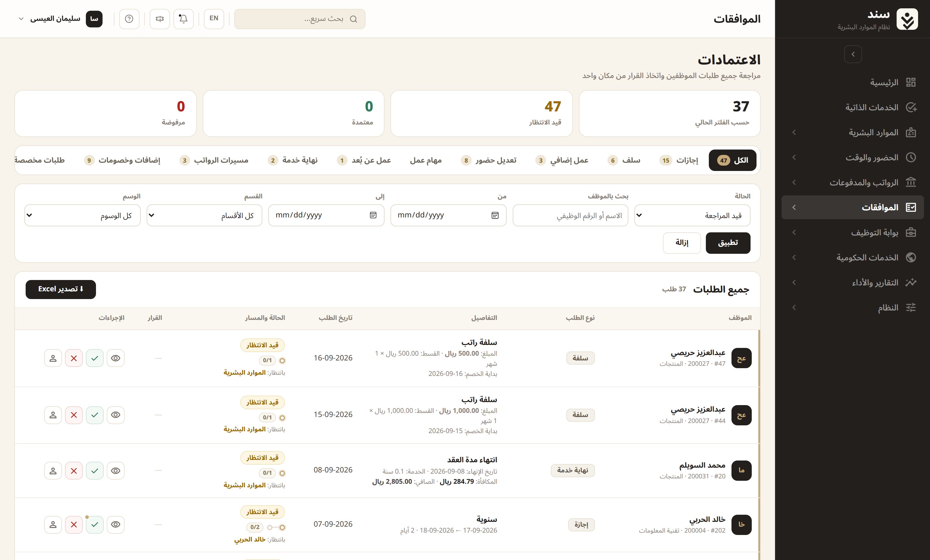Click النظام sliders icon

911,307
